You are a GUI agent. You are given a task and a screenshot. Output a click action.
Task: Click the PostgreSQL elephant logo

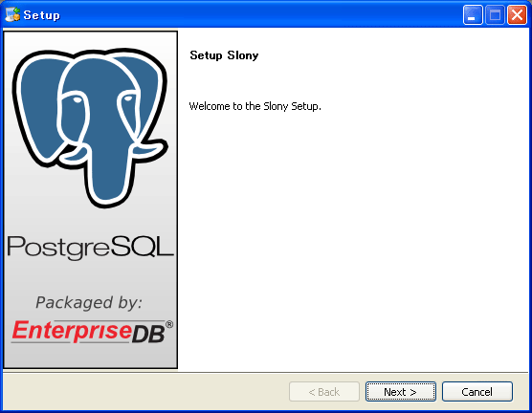click(90, 128)
